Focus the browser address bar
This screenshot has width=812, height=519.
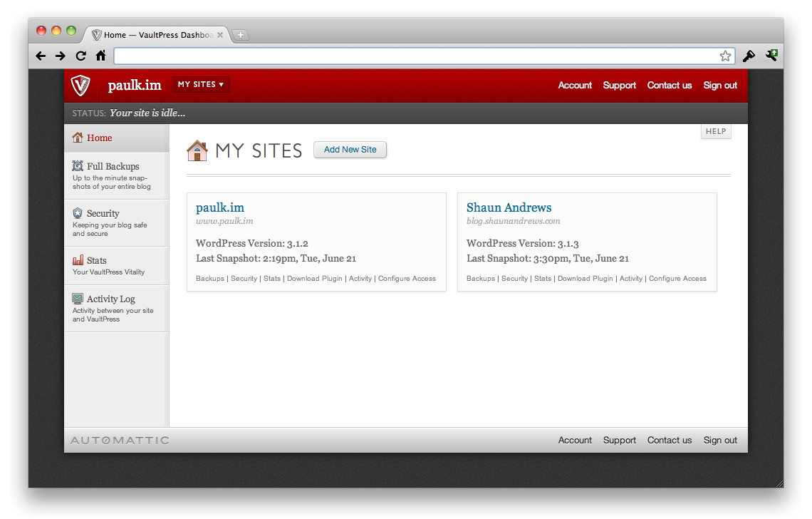tap(413, 56)
